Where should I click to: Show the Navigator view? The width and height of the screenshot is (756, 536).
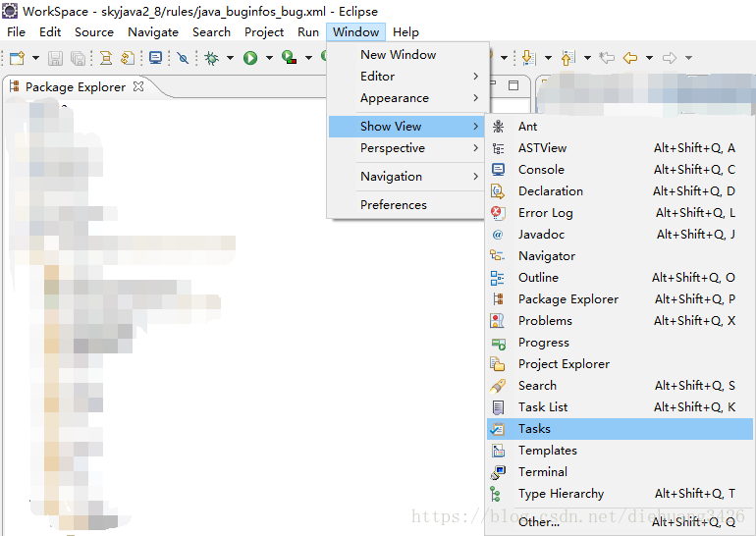[620, 256]
